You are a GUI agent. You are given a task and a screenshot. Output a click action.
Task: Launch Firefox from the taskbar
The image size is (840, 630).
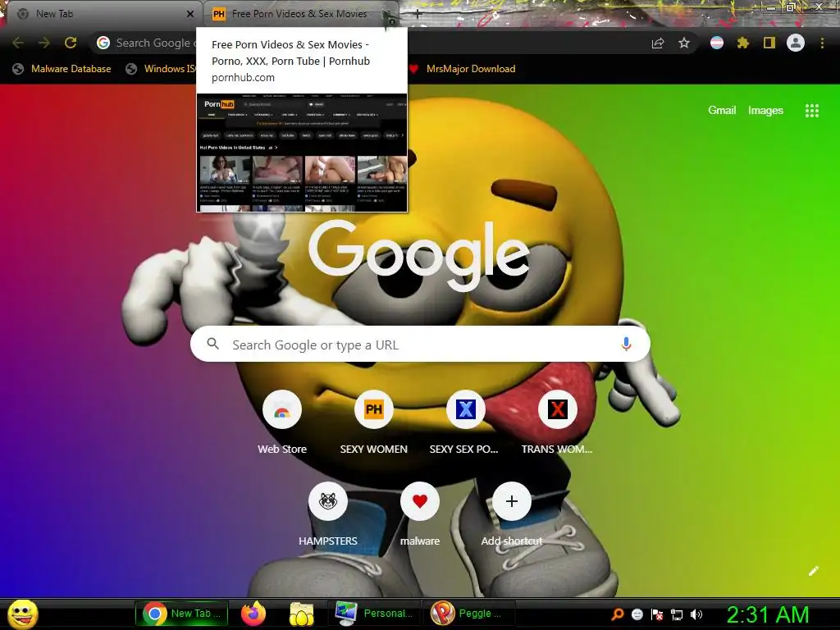253,614
